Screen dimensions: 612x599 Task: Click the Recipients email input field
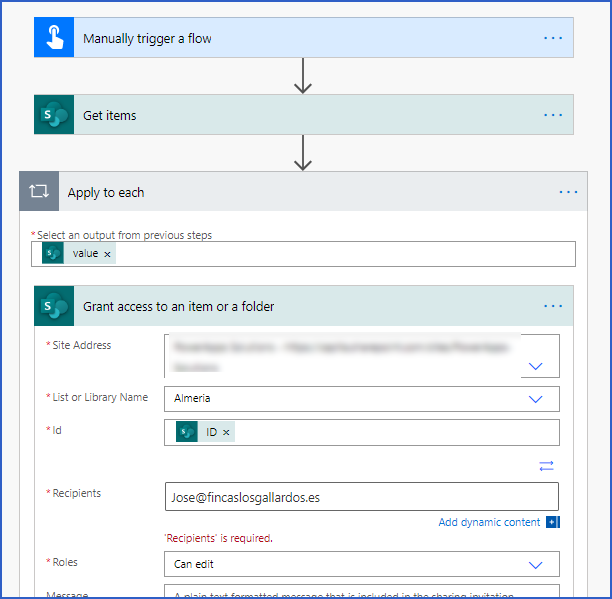pyautogui.click(x=362, y=496)
